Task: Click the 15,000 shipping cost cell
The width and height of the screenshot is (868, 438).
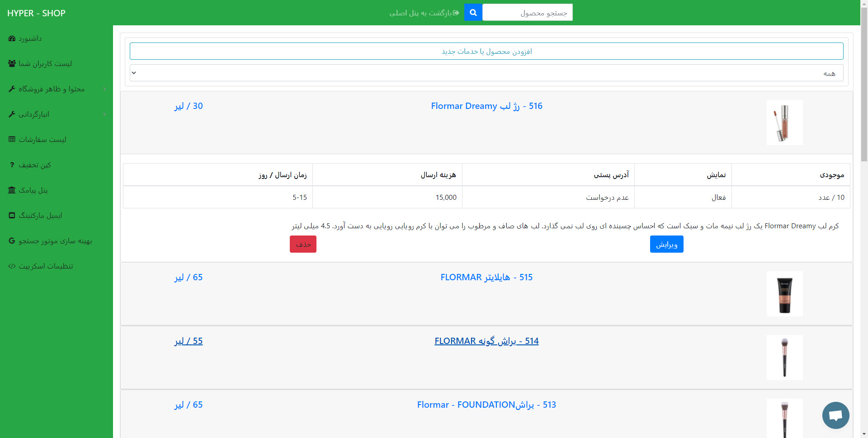Action: pos(387,197)
